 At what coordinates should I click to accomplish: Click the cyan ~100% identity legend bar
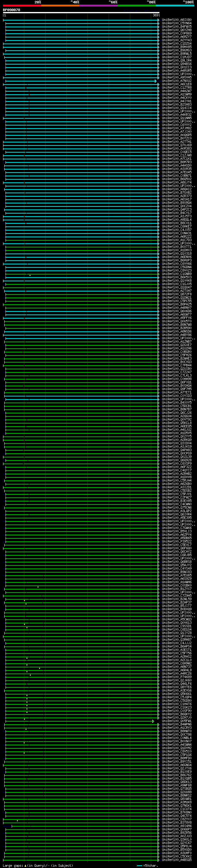click(175, 6)
